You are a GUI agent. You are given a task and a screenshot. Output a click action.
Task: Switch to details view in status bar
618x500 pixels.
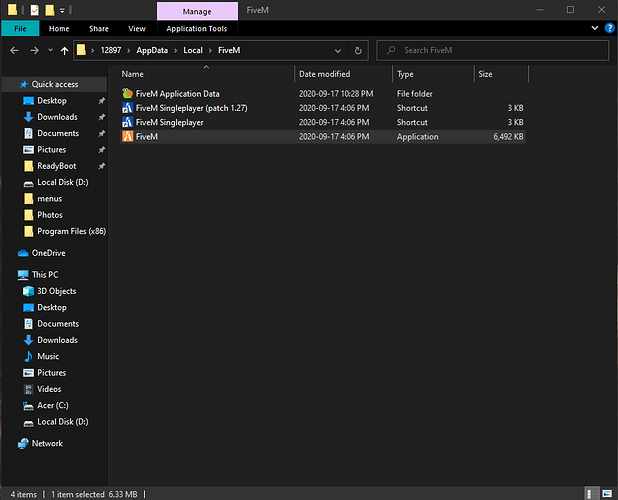tap(593, 494)
